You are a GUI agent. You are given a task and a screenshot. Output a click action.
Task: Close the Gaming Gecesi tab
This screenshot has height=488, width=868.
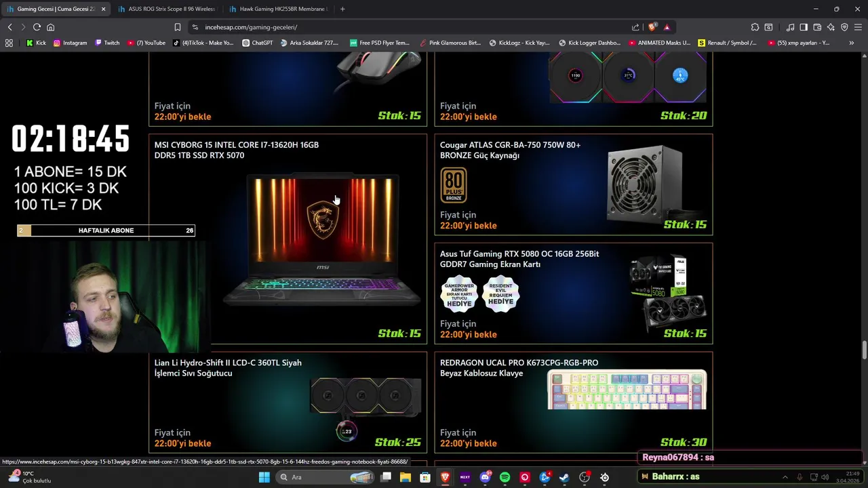coord(103,9)
